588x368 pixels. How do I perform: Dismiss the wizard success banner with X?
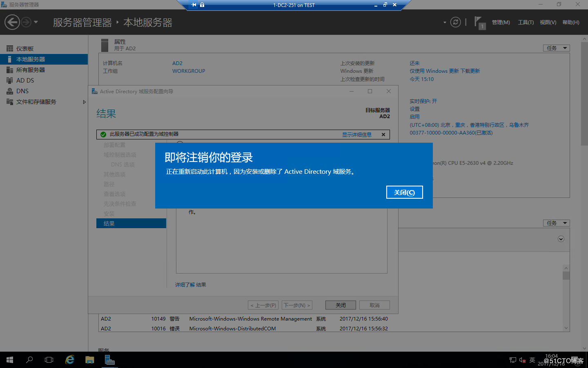(383, 135)
